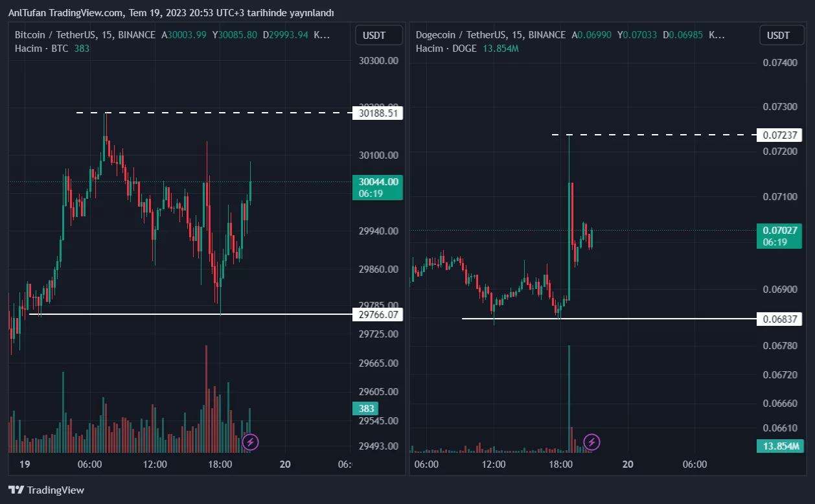
Task: Click the green 30044.00 current price tag
Action: pyautogui.click(x=377, y=187)
